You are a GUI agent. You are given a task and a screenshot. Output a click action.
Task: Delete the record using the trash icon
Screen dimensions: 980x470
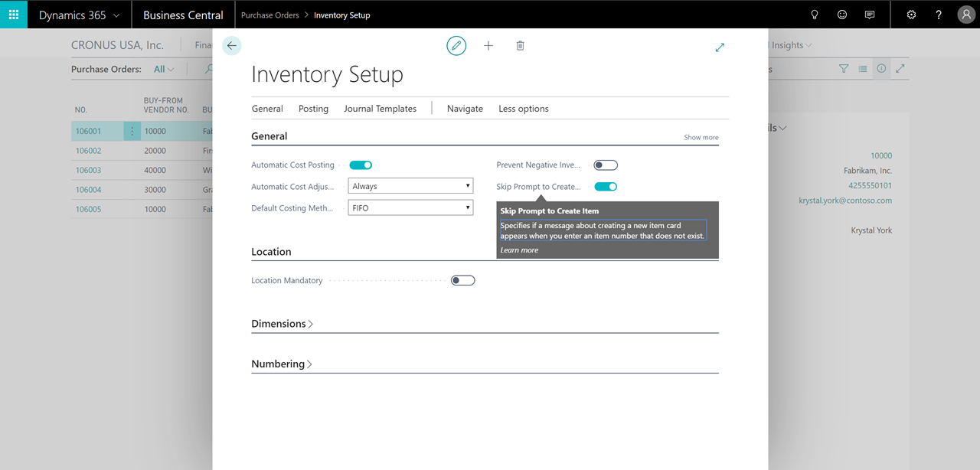(520, 45)
